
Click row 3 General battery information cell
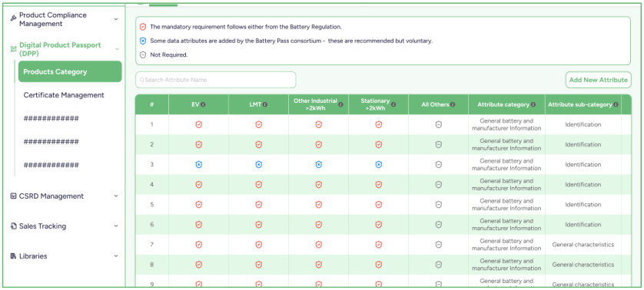pos(506,164)
